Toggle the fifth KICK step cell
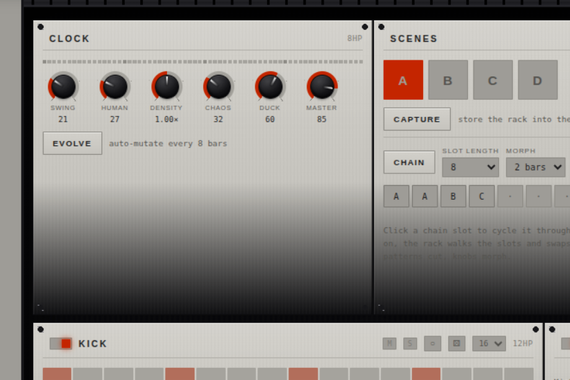The height and width of the screenshot is (380, 570). [180, 374]
